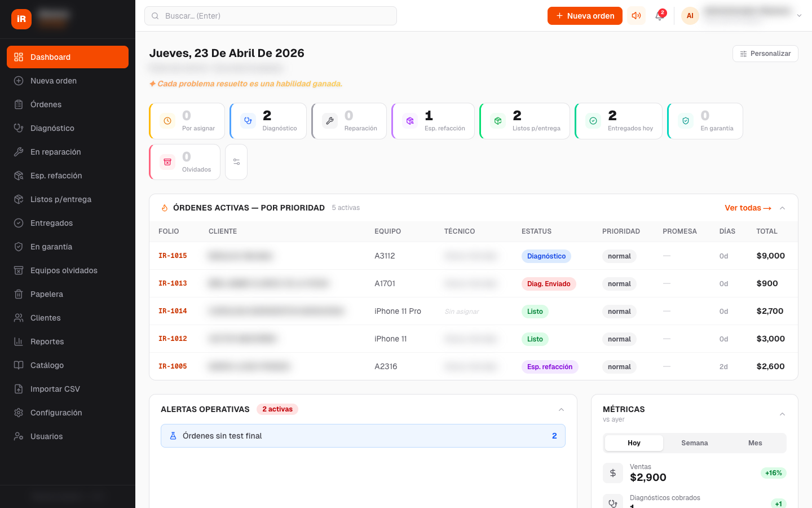Open Reportes from the sidebar
Image resolution: width=812 pixels, height=508 pixels.
click(47, 341)
